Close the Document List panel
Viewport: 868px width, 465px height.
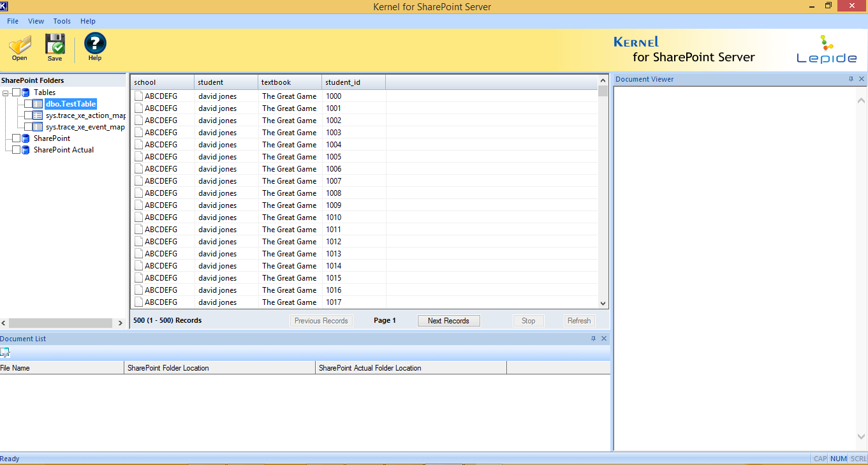(604, 339)
